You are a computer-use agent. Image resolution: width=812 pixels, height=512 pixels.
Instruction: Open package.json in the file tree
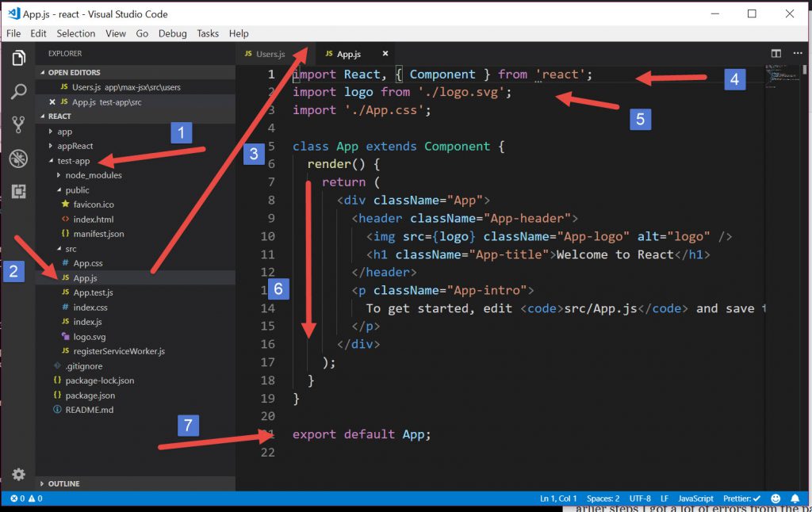pos(90,395)
